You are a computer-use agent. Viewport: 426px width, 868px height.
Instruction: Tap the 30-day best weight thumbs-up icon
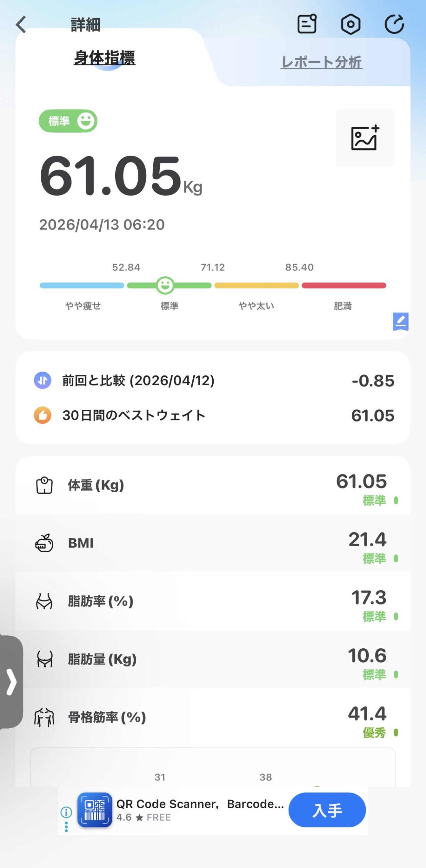(43, 415)
